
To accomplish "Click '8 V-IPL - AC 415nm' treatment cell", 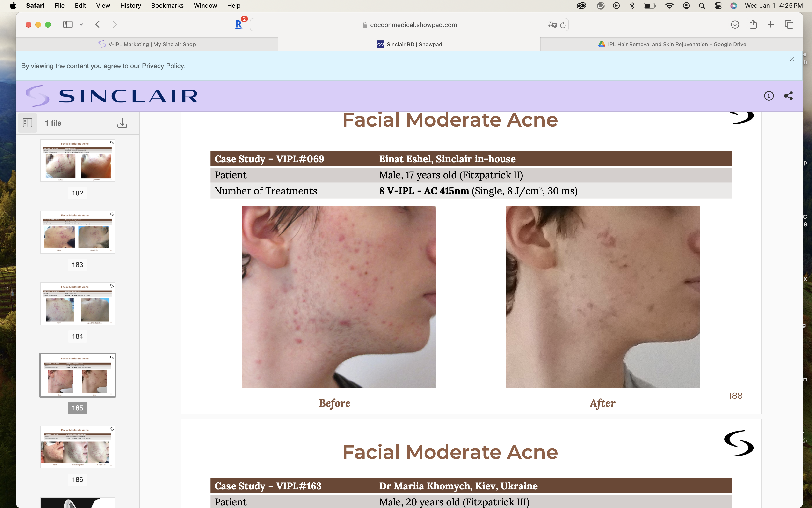I will [553, 191].
